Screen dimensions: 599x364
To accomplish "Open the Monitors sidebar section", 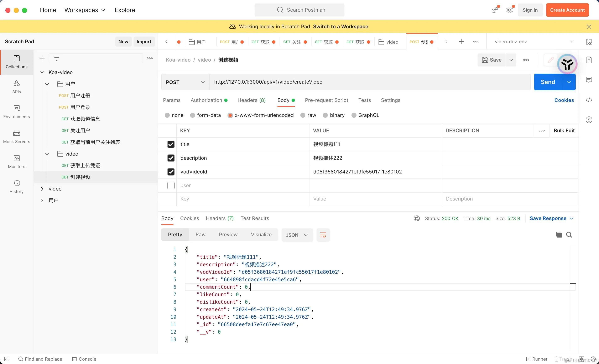I will pos(16,162).
